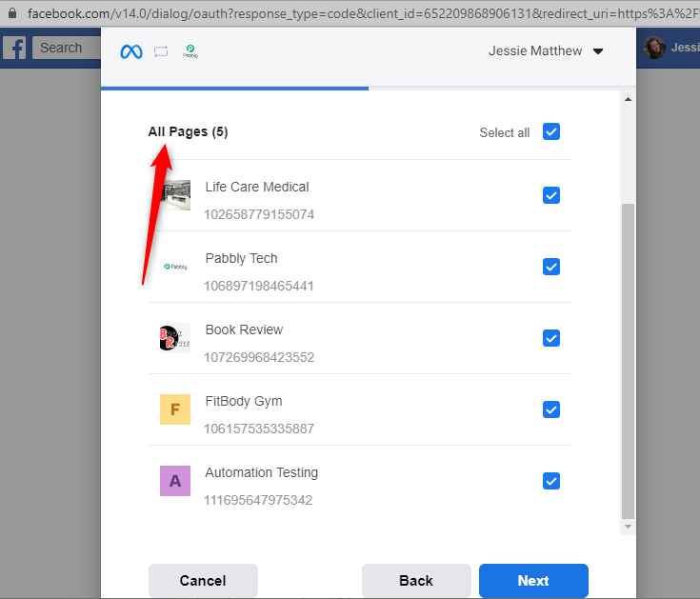Open the Jessie Matthew account dropdown
Screen dimensions: 700x599
546,50
